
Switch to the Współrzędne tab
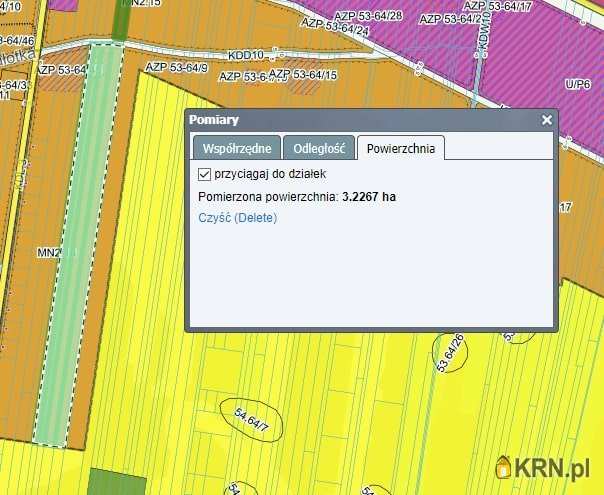pyautogui.click(x=237, y=148)
